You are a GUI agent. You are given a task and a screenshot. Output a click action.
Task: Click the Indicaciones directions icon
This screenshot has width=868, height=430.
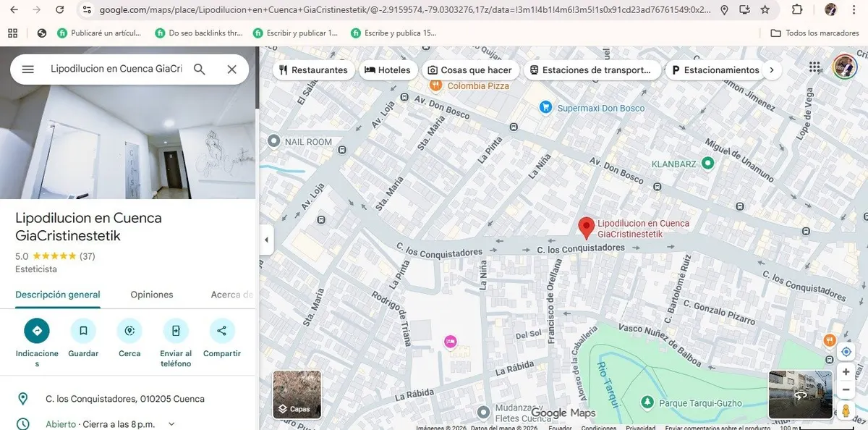click(x=37, y=331)
